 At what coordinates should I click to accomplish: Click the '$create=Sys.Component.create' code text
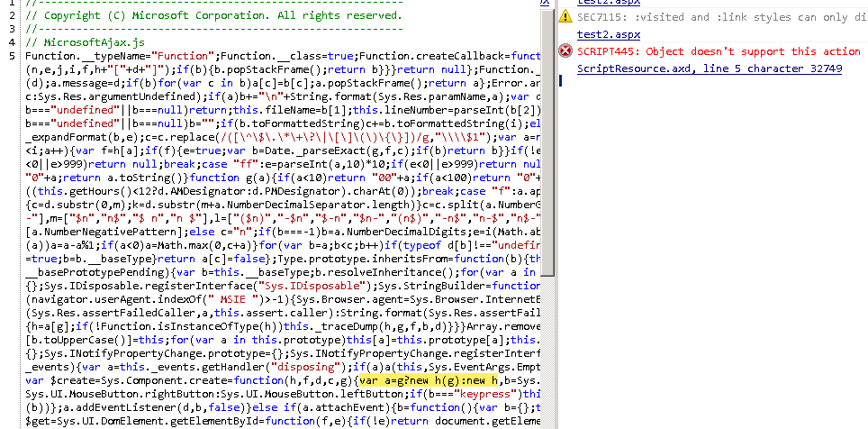point(139,380)
